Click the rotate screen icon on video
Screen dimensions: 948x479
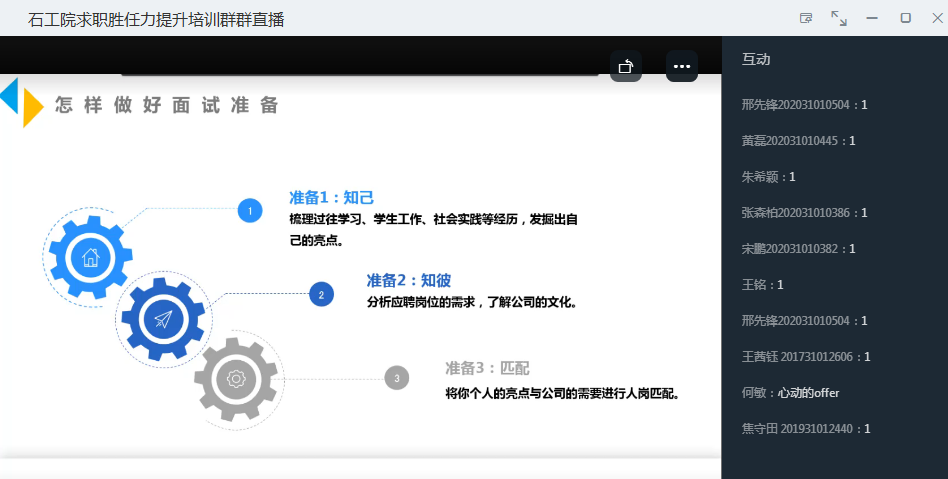click(626, 66)
